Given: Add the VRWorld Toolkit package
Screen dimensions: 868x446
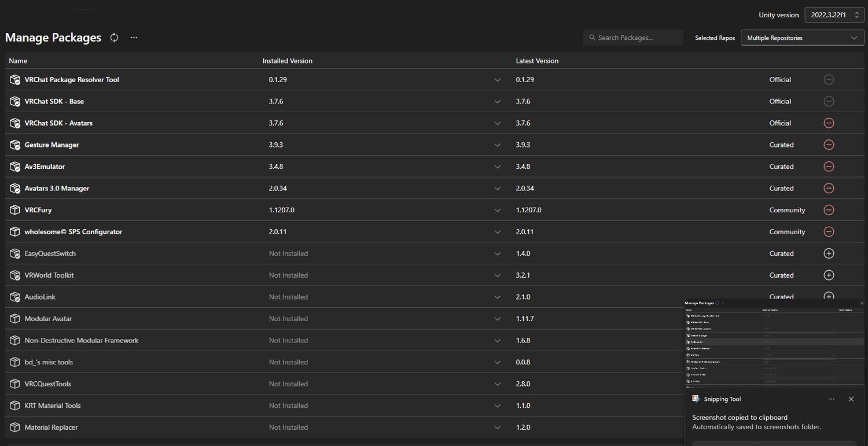Looking at the screenshot, I should click(829, 275).
